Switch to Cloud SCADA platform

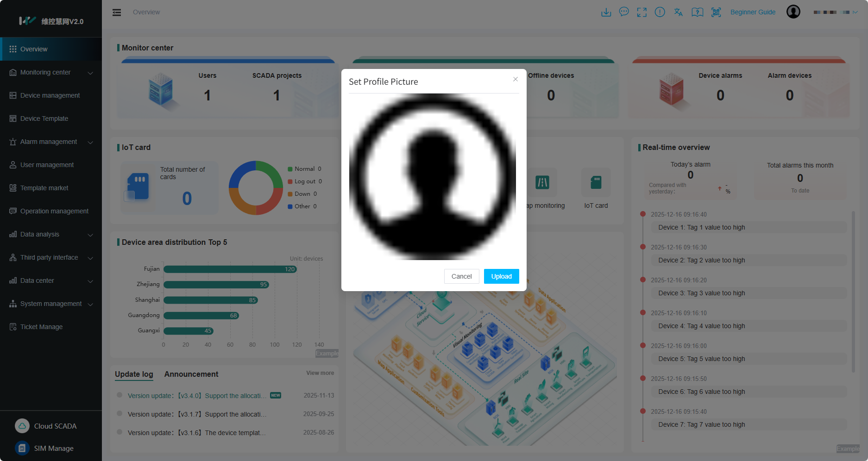[46, 426]
